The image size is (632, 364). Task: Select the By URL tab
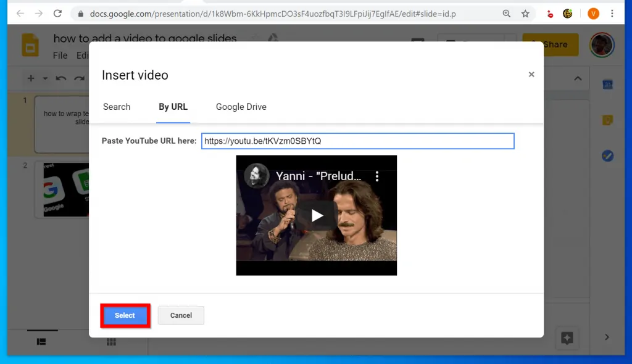(x=173, y=107)
